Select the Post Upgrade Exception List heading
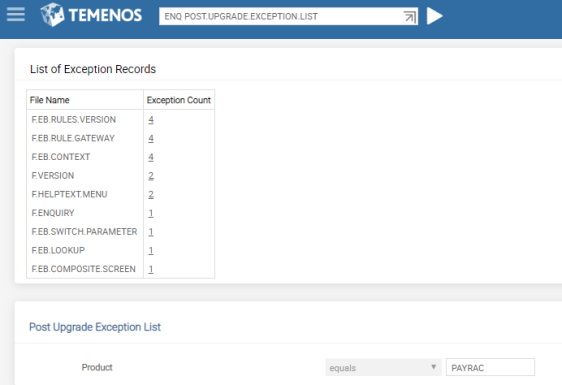The image size is (562, 385). click(95, 327)
